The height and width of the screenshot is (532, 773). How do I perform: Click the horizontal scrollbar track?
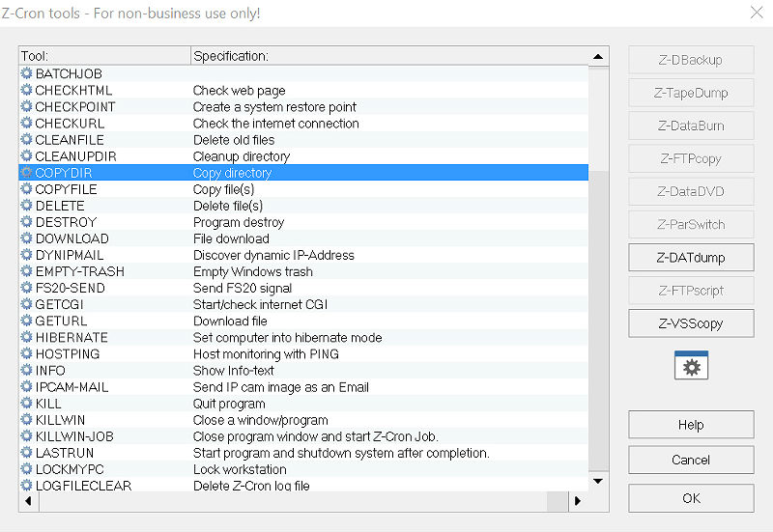click(x=294, y=501)
